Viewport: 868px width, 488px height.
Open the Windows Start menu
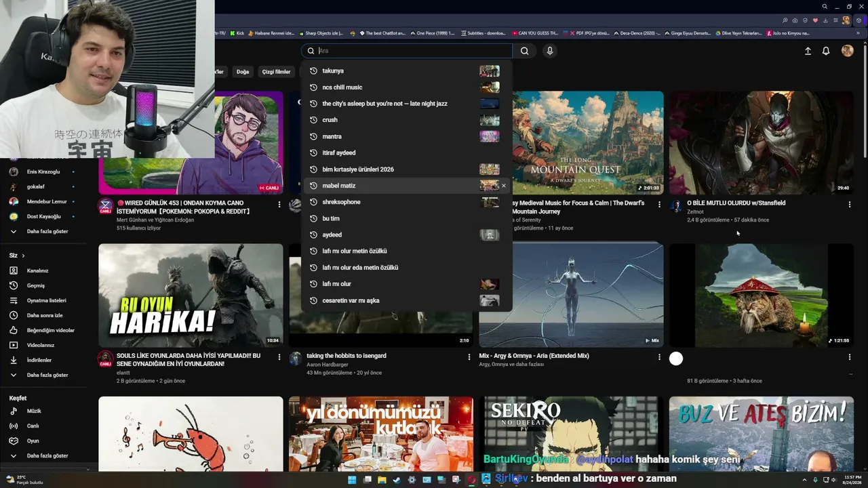(x=352, y=480)
